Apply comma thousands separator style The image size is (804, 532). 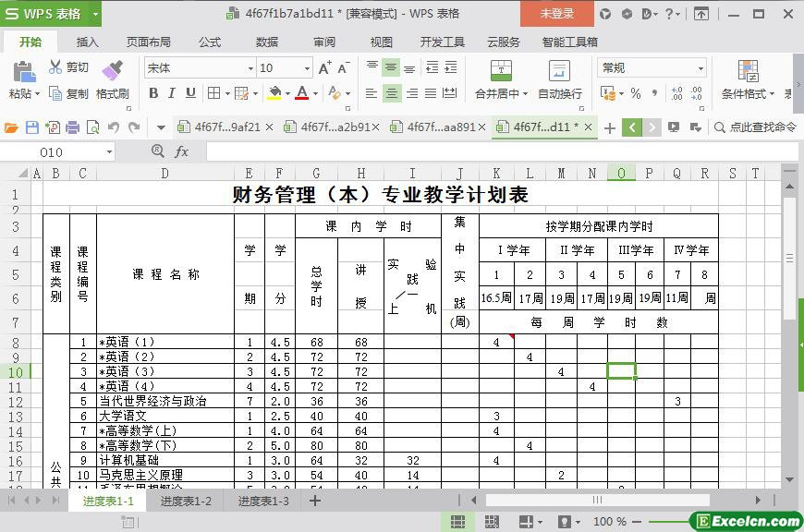coord(654,93)
